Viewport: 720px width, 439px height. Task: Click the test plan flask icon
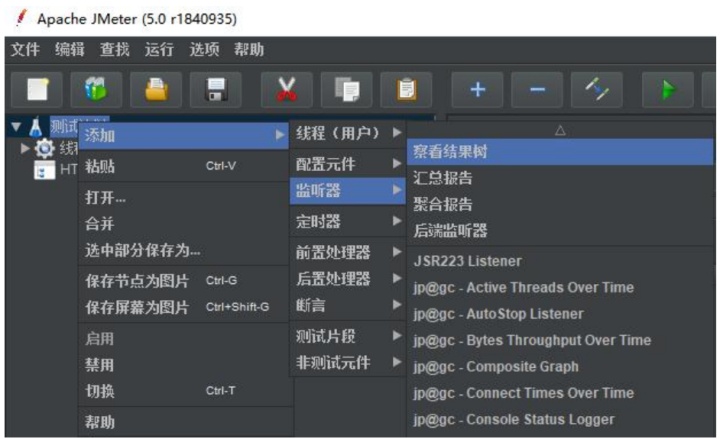36,127
